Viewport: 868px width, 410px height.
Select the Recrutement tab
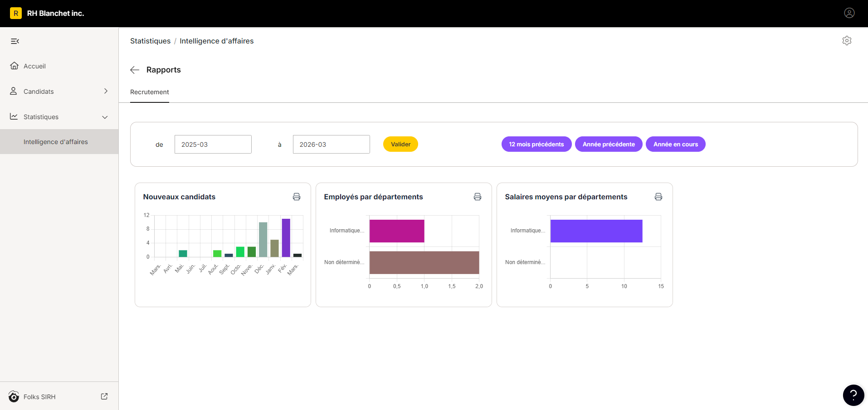(150, 92)
